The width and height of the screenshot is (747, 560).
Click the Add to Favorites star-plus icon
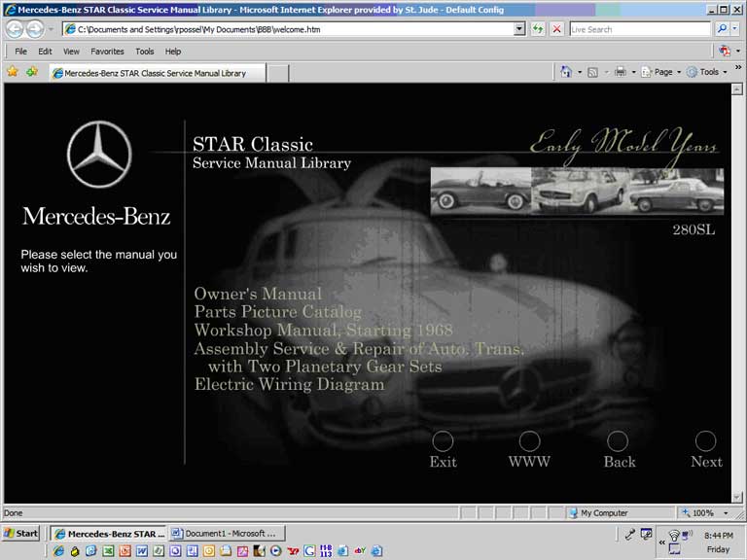pyautogui.click(x=32, y=72)
